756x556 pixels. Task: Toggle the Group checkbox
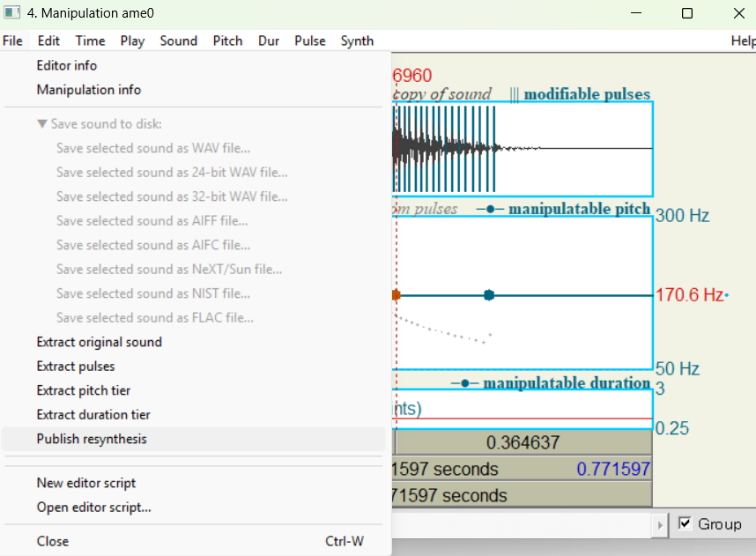(x=685, y=523)
